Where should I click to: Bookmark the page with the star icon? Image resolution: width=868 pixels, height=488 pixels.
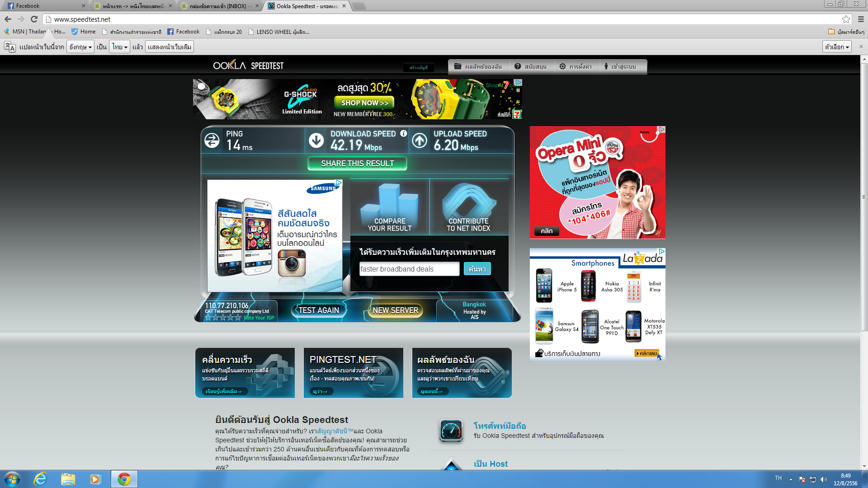pyautogui.click(x=846, y=19)
